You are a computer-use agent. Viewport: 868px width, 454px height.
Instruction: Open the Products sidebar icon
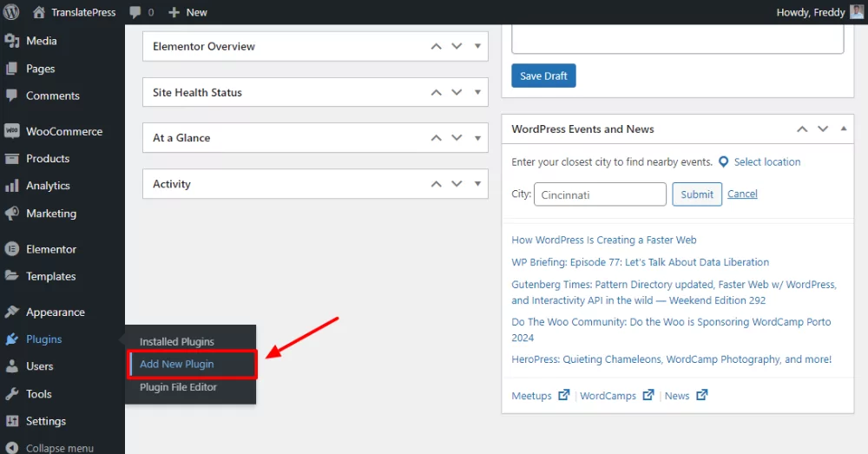tap(11, 158)
